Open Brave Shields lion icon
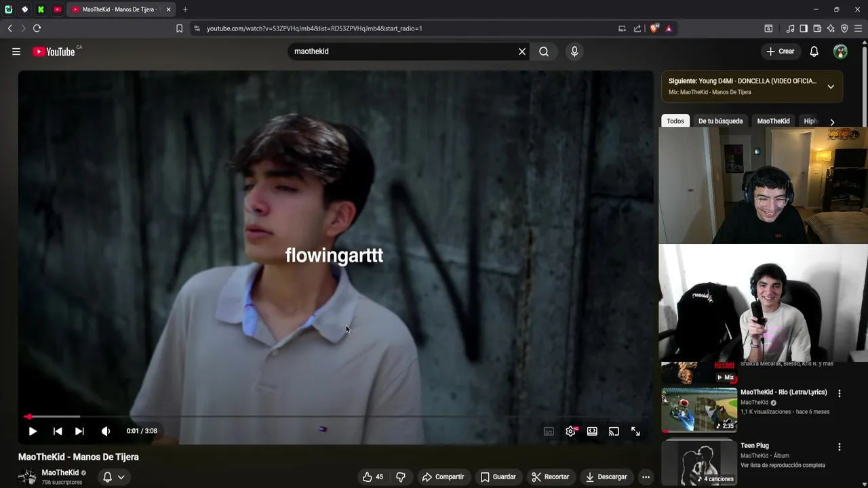The width and height of the screenshot is (868, 488). click(x=654, y=28)
